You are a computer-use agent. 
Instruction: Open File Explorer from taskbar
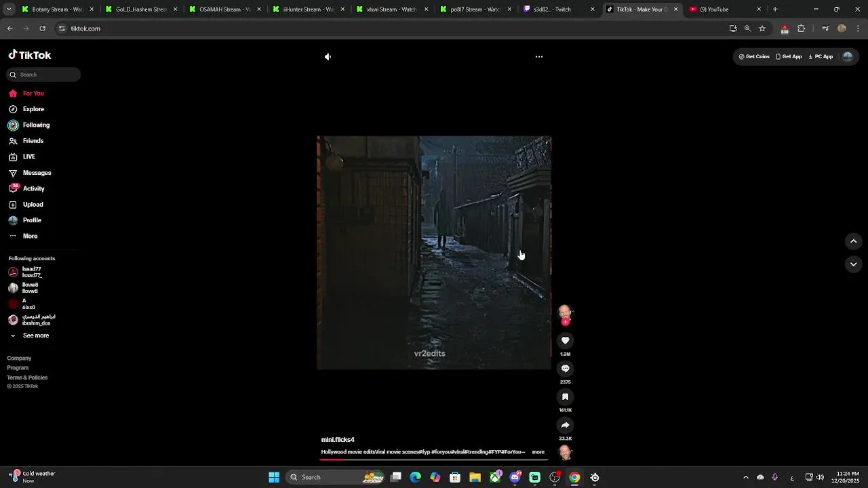475,477
